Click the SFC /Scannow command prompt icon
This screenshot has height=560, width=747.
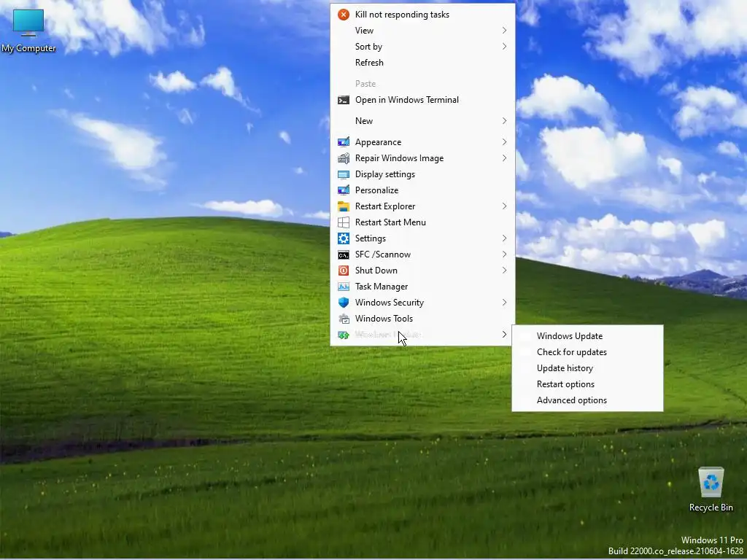click(344, 254)
